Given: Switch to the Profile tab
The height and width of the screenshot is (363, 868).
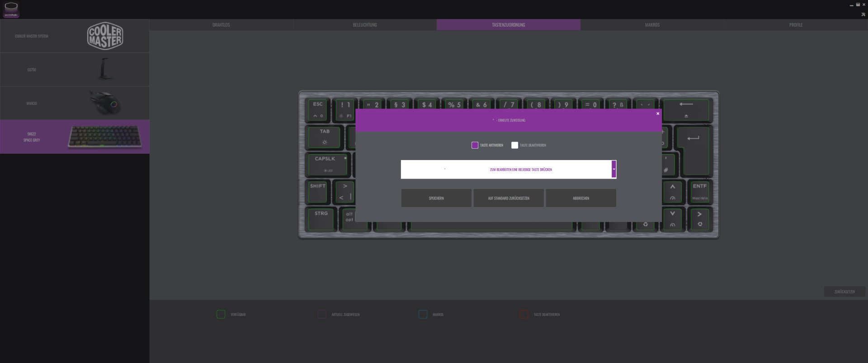Looking at the screenshot, I should pyautogui.click(x=796, y=25).
